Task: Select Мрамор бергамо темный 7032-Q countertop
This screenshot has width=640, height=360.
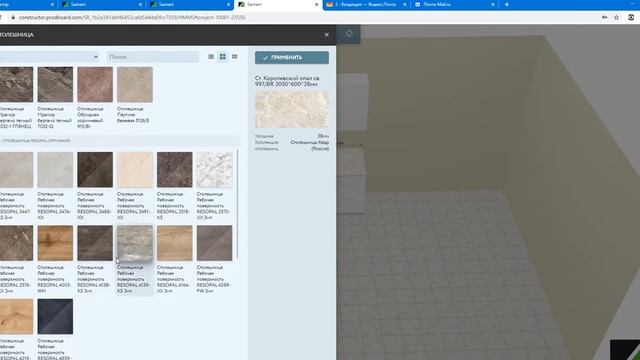Action: pyautogui.click(x=55, y=84)
